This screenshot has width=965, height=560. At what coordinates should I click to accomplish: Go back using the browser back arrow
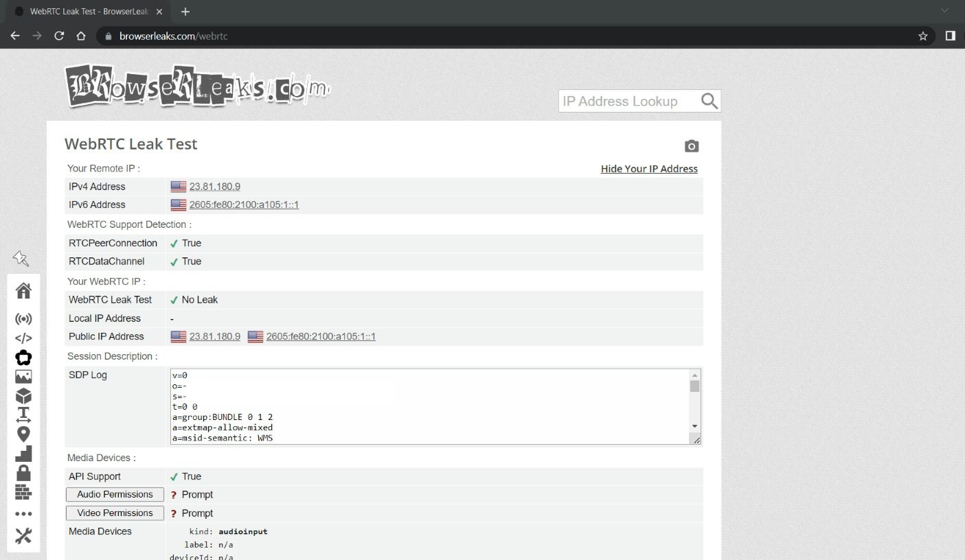click(15, 36)
